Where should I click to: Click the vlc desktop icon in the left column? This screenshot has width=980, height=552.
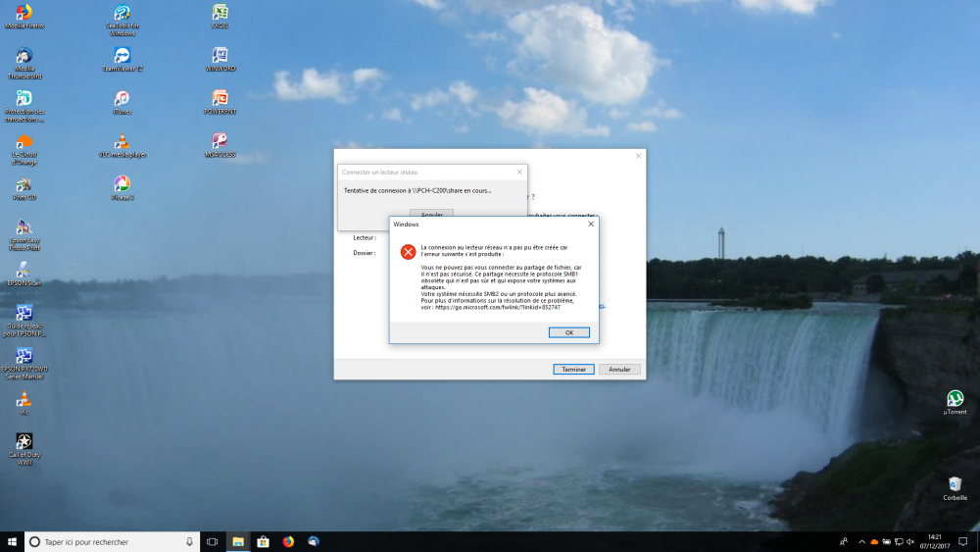[24, 403]
